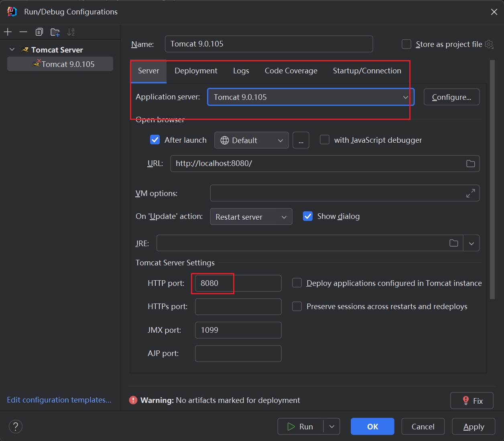
Task: Browse for URL using folder icon
Action: (x=471, y=164)
